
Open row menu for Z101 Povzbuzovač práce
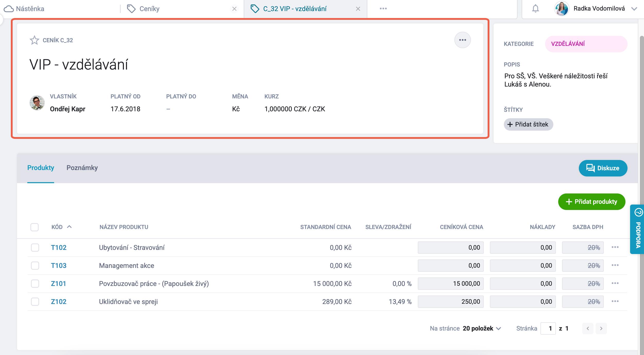point(615,283)
